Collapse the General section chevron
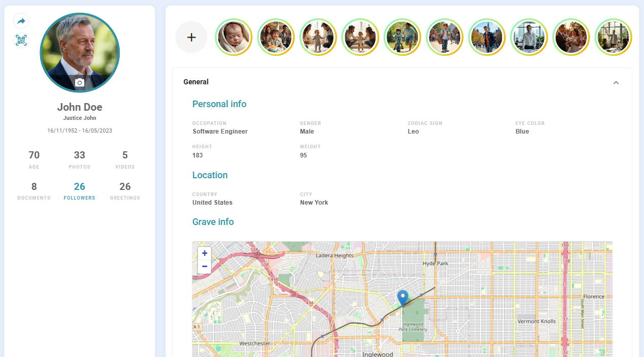 tap(616, 82)
